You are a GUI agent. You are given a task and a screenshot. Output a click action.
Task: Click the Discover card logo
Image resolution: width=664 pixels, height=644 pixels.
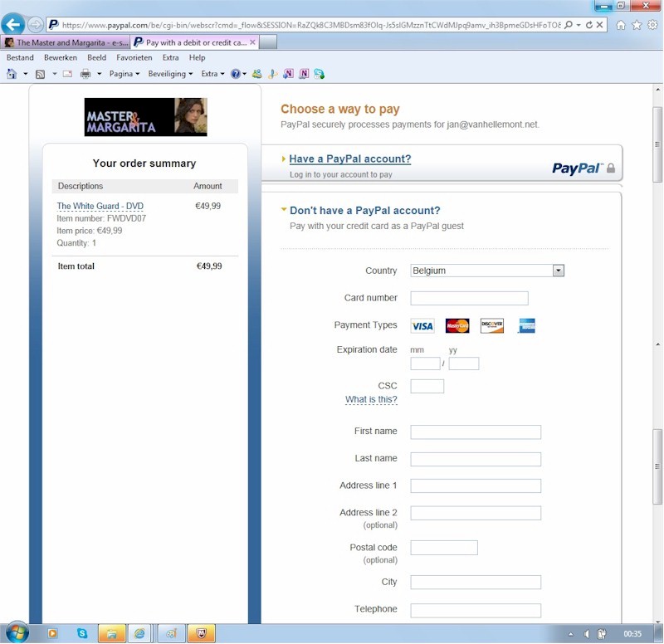[x=492, y=325]
